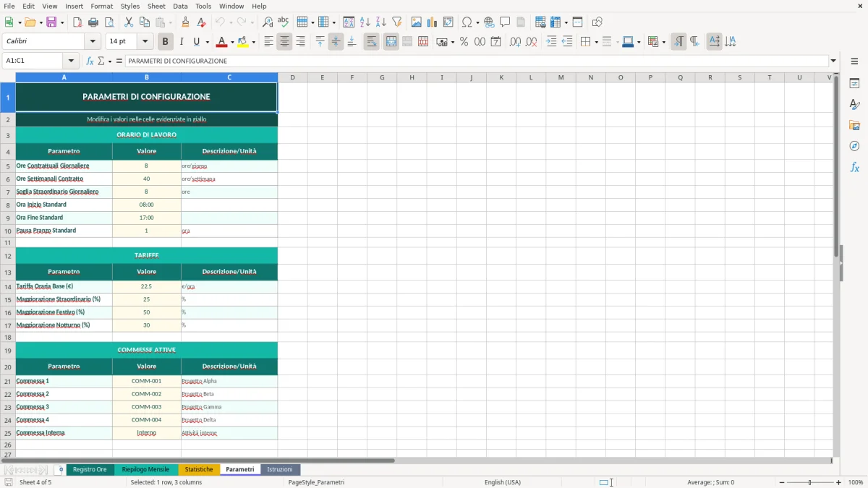
Task: Insert an image
Action: click(417, 22)
